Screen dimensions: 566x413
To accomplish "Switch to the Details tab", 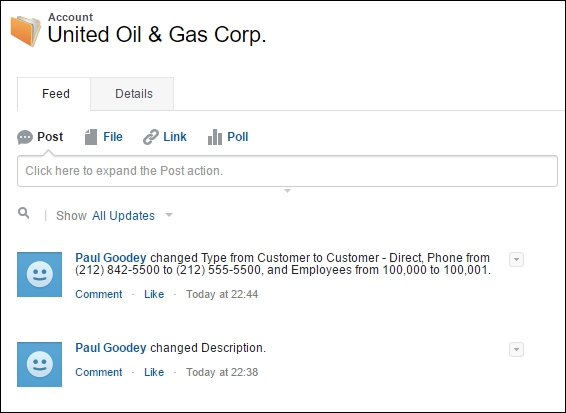I will (134, 94).
